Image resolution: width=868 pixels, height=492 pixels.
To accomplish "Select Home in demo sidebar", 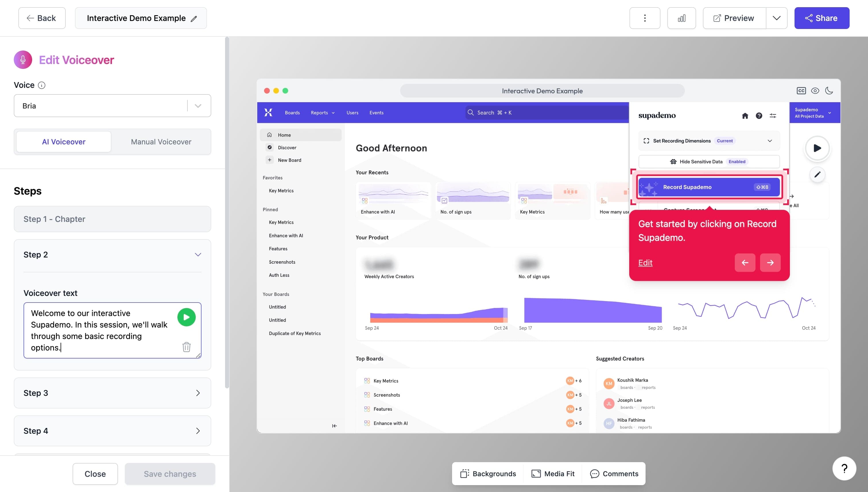I will pyautogui.click(x=301, y=135).
